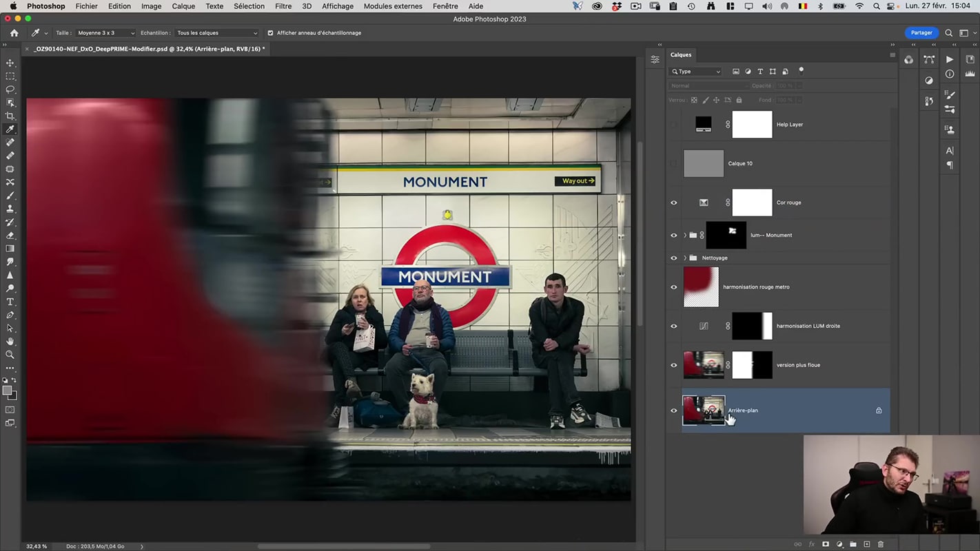Add a layer mask
The image size is (980, 551).
coord(825,544)
